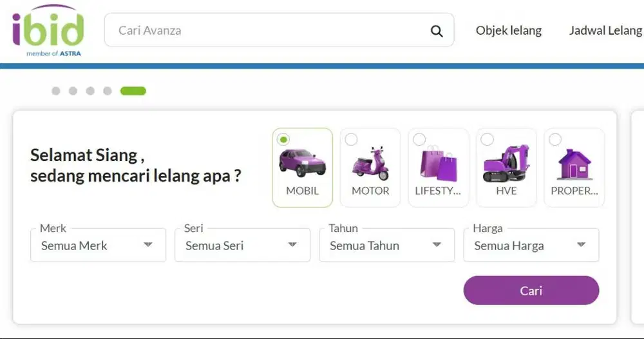Image resolution: width=644 pixels, height=339 pixels.
Task: Select the excavator HVE icon
Action: (506, 162)
